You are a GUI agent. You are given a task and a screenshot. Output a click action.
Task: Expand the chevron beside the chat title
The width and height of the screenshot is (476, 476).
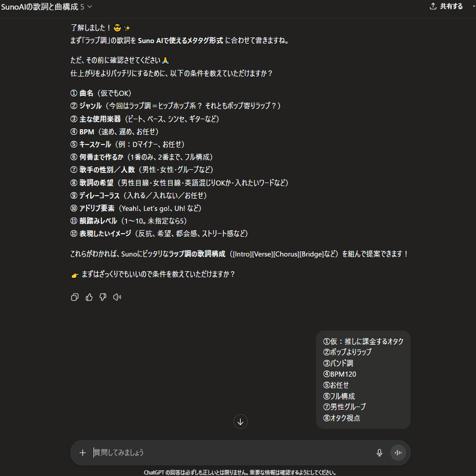[x=90, y=7]
